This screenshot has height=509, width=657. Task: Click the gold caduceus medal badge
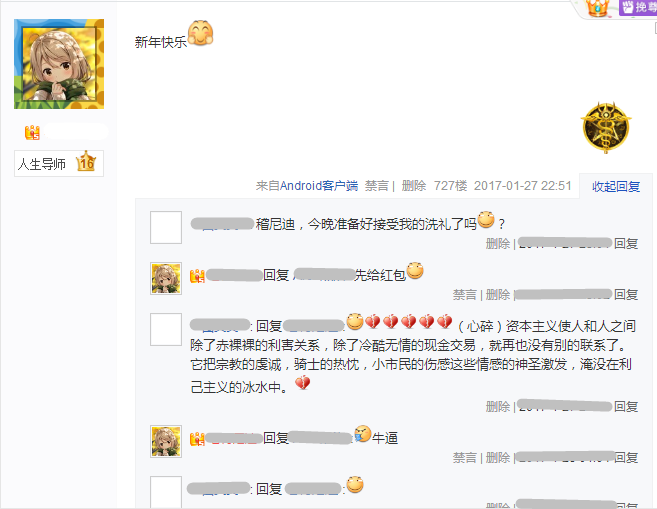pos(605,127)
